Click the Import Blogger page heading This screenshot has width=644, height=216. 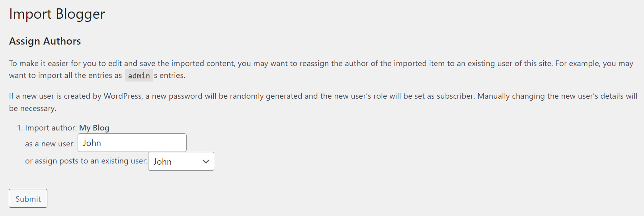pos(57,14)
